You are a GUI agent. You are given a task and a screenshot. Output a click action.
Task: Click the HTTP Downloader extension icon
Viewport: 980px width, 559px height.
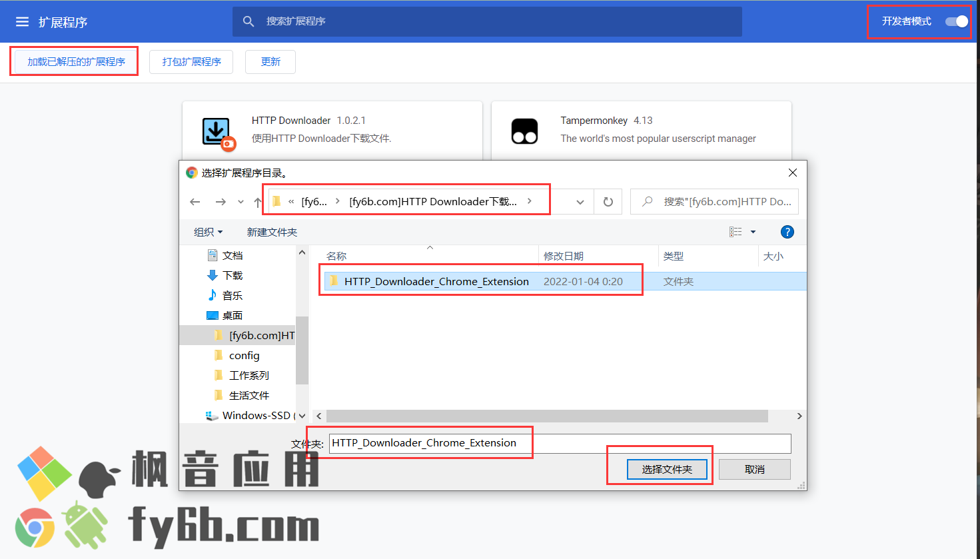[x=217, y=133]
